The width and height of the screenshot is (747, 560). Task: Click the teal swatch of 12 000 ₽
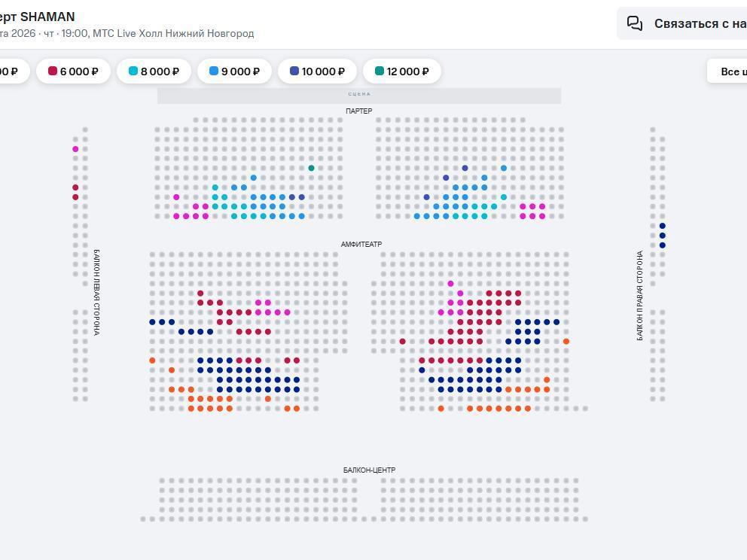380,71
